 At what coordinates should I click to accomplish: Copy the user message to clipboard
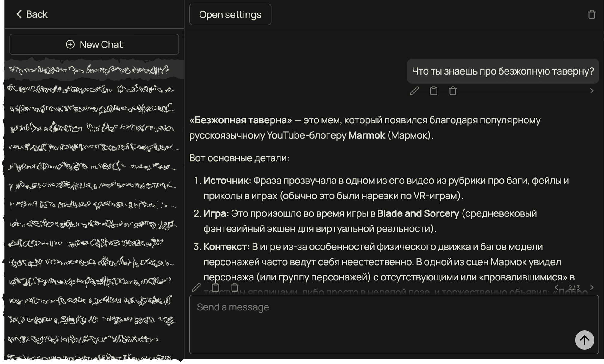434,91
